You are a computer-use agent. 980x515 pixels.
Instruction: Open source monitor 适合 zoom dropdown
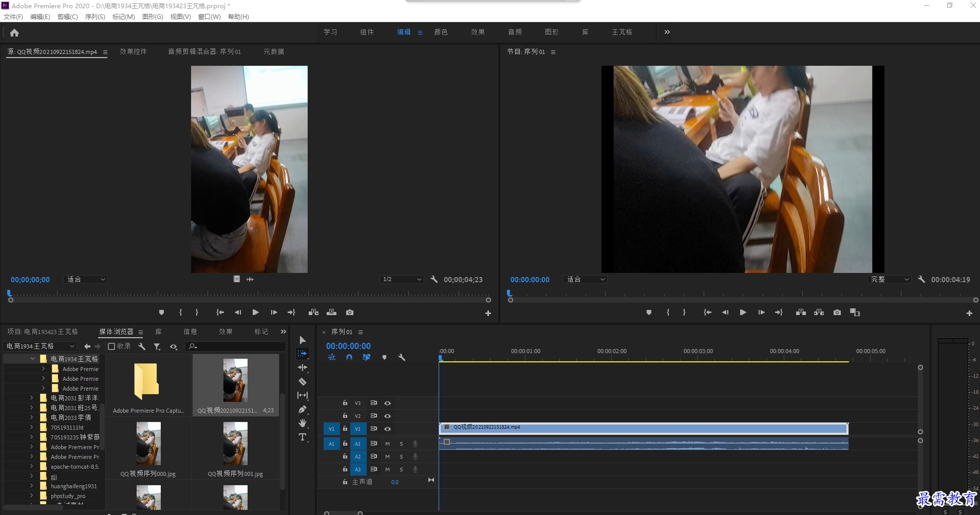coord(86,280)
